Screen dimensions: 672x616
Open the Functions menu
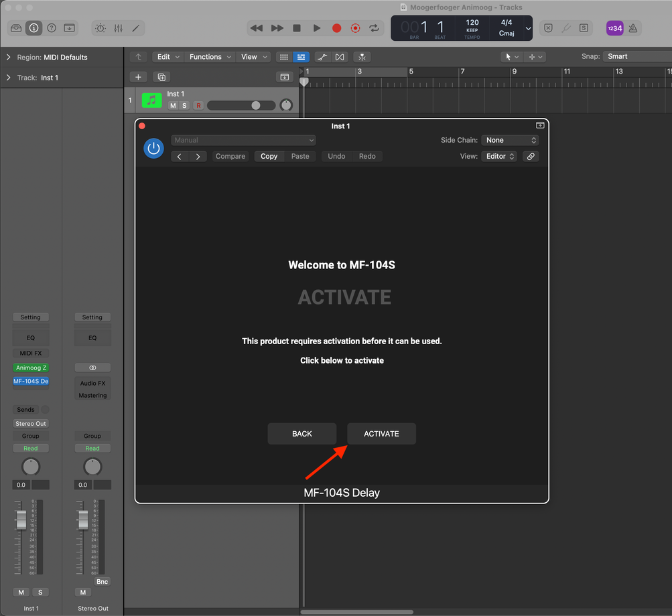point(210,57)
